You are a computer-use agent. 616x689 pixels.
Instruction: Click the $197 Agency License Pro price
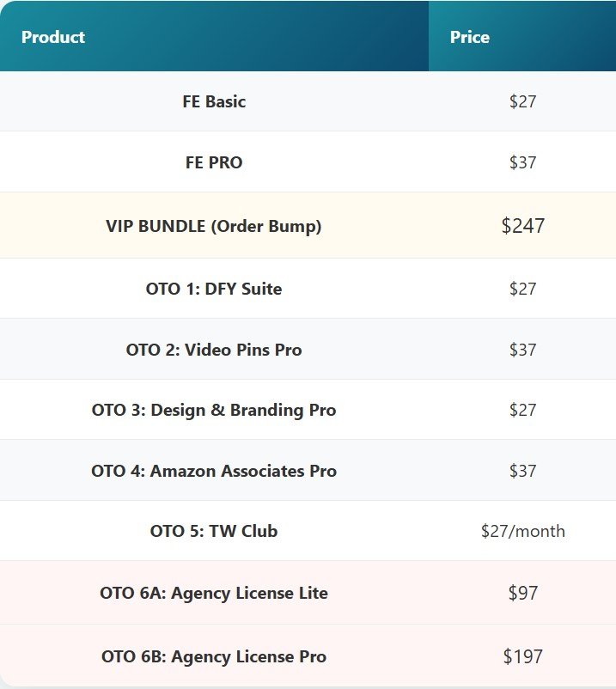[522, 656]
